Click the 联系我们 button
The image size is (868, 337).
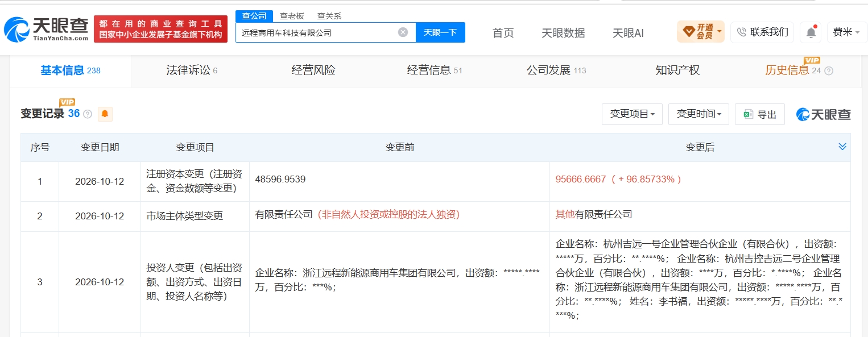762,32
